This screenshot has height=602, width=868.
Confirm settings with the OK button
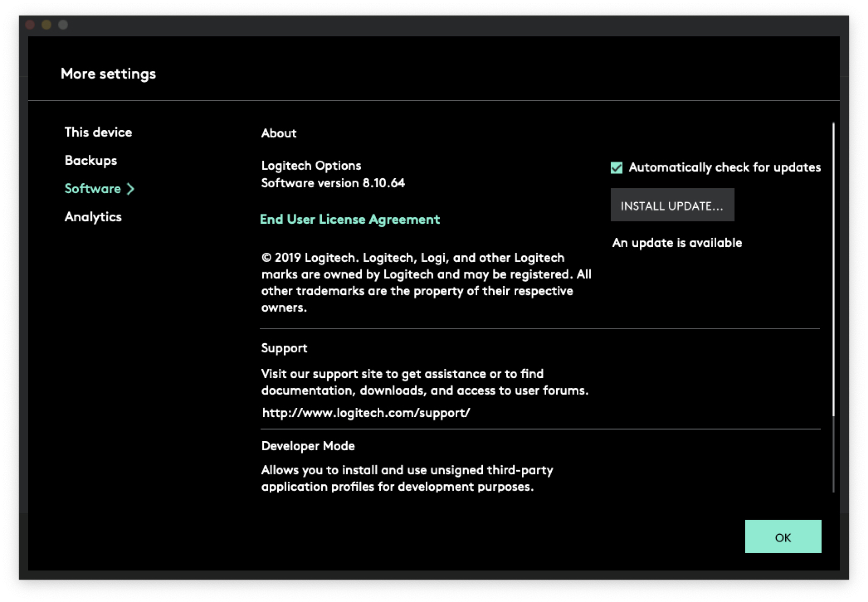(783, 536)
